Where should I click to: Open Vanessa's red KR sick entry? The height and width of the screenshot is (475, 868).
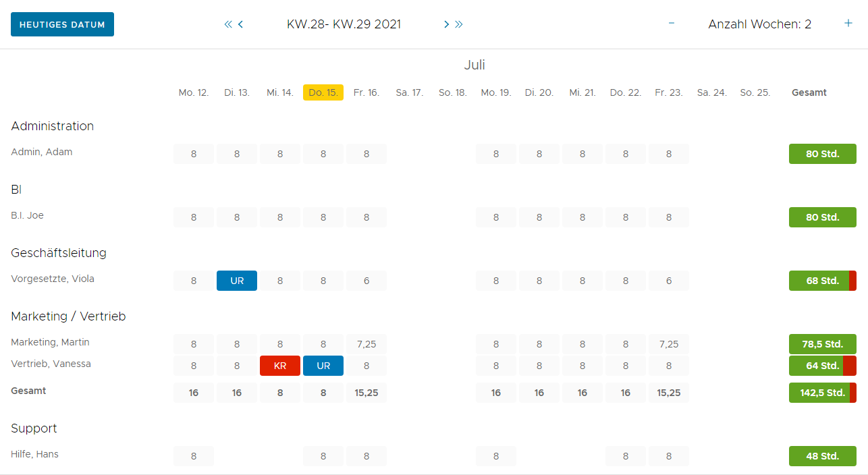click(280, 366)
